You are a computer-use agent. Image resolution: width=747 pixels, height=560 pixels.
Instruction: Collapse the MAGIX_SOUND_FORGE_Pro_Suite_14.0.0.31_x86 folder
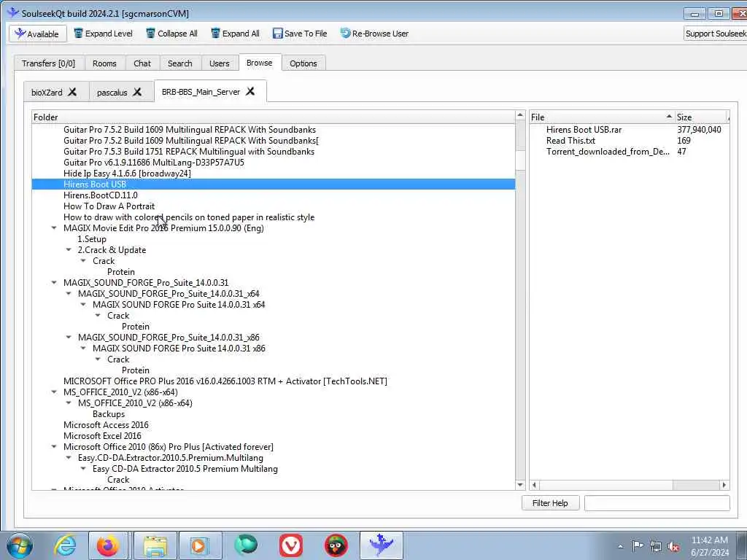click(x=69, y=338)
